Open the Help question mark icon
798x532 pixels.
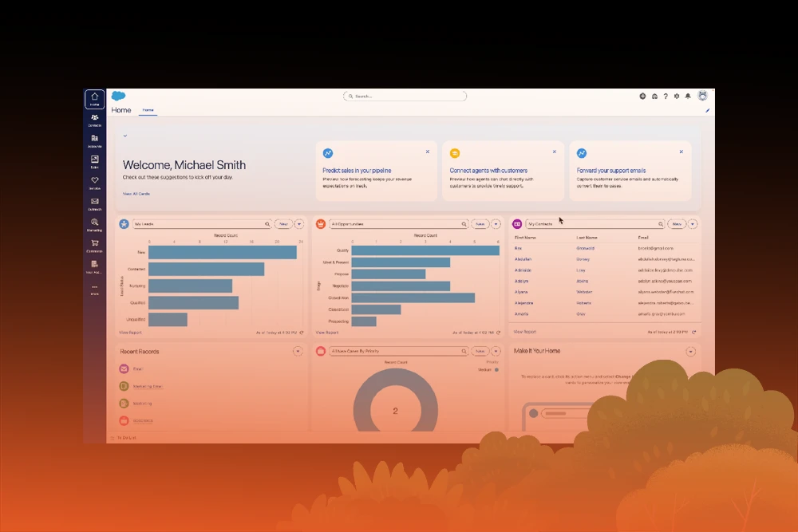pyautogui.click(x=666, y=97)
